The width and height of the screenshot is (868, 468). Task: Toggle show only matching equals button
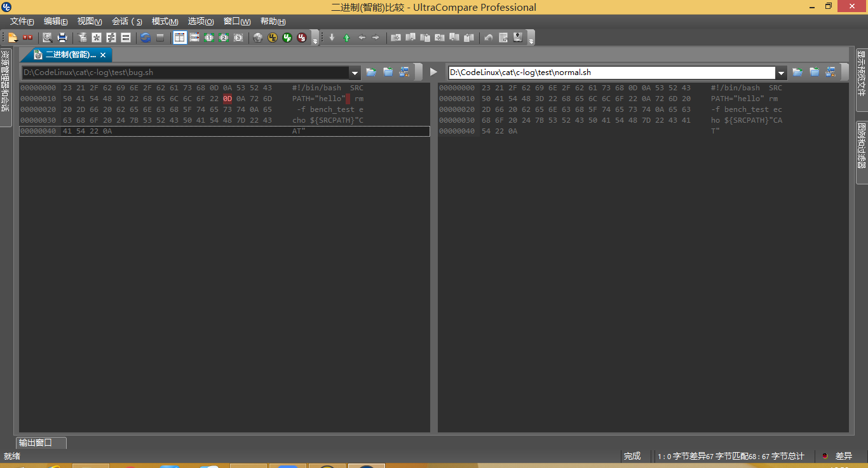pyautogui.click(x=126, y=38)
